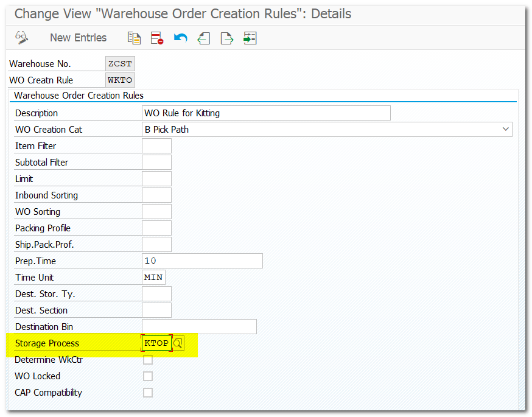Image resolution: width=532 pixels, height=417 pixels.
Task: Check the CAP Compatibility checkbox
Action: [148, 393]
